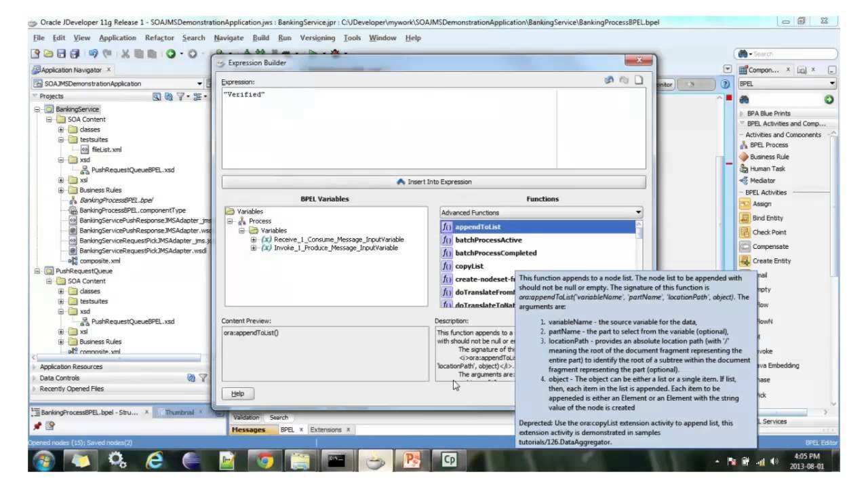Click the blue help question mark icon
This screenshot has width=868, height=487.
(x=725, y=84)
